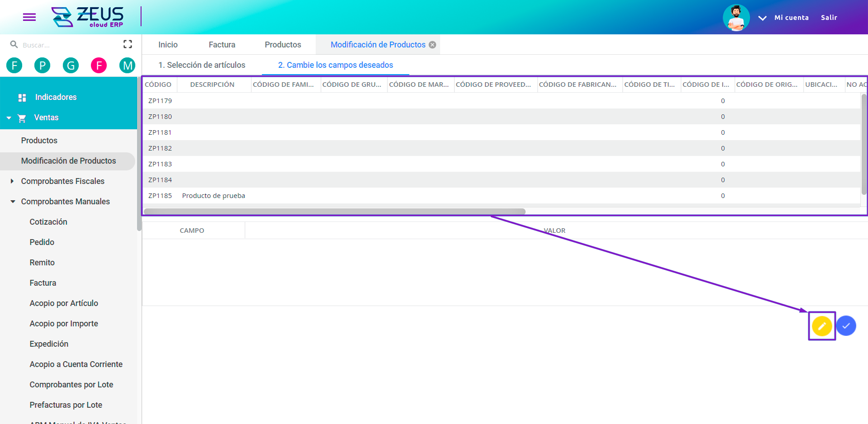The height and width of the screenshot is (424, 868).
Task: Switch to the Factura tab
Action: (222, 45)
